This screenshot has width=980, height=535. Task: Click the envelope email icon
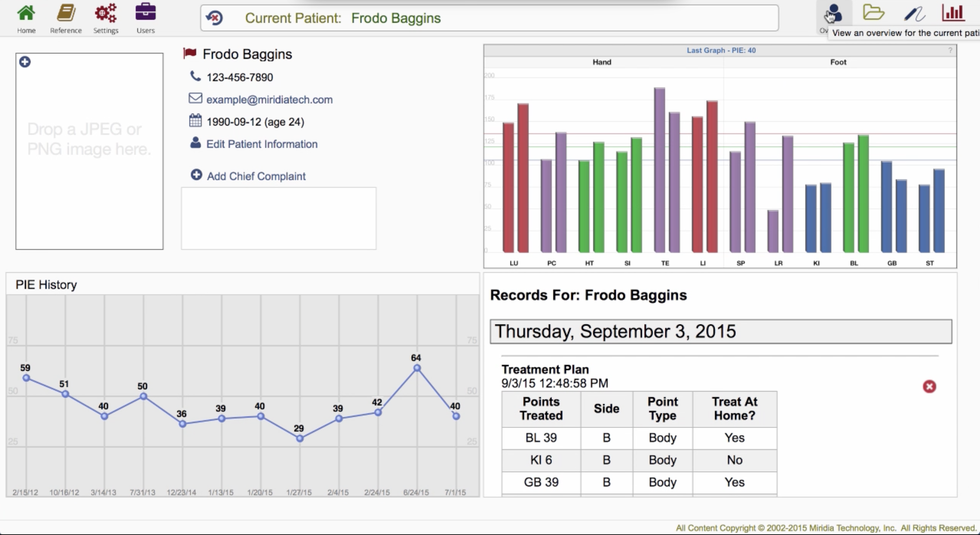195,98
